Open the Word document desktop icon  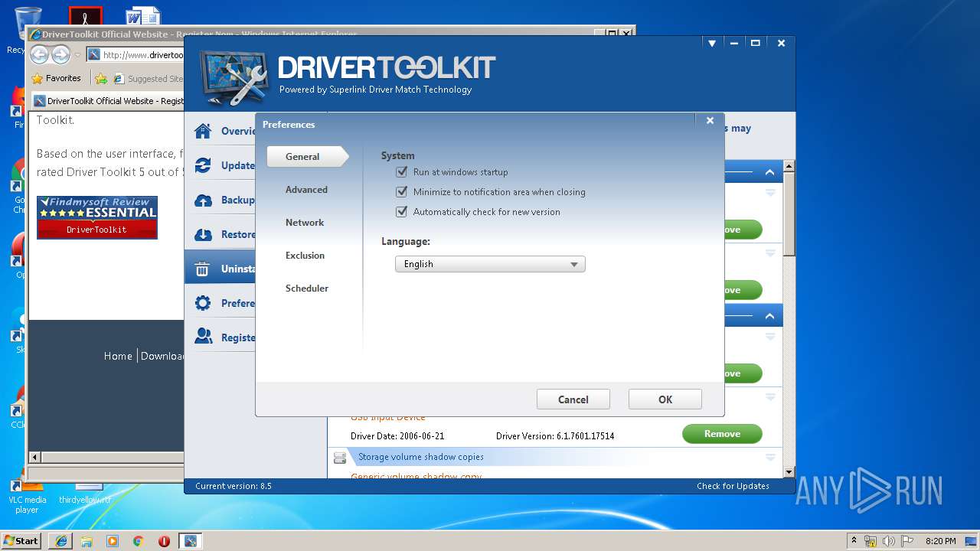tap(142, 17)
